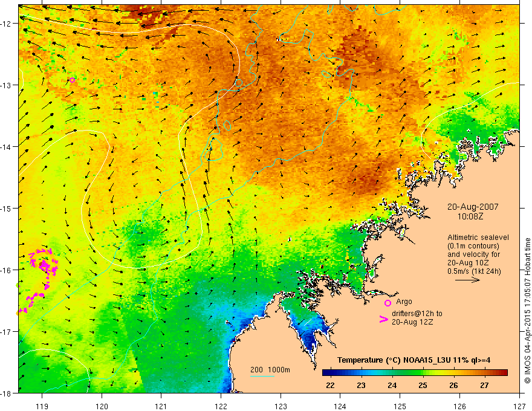Click the IMOS copyright timestamp text
Image resolution: width=532 pixels, height=411 pixels.
point(527,310)
